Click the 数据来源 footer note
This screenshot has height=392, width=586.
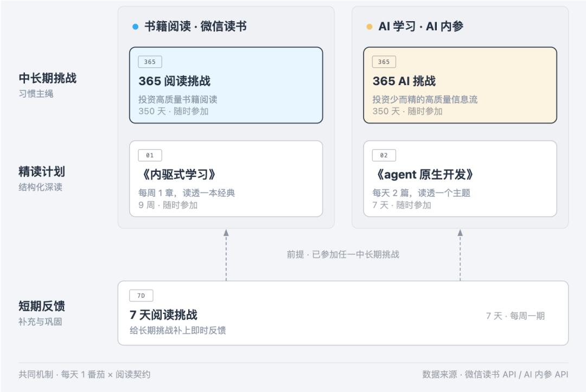pyautogui.click(x=495, y=375)
